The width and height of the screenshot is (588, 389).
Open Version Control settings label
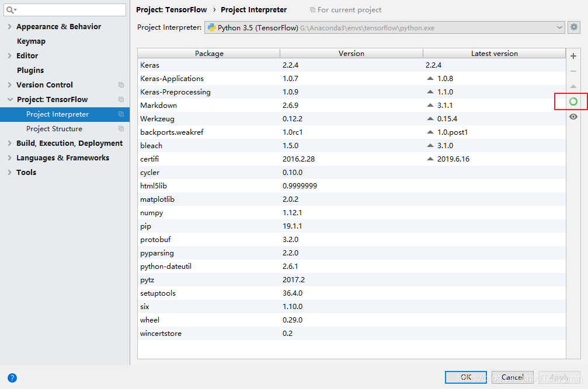44,85
